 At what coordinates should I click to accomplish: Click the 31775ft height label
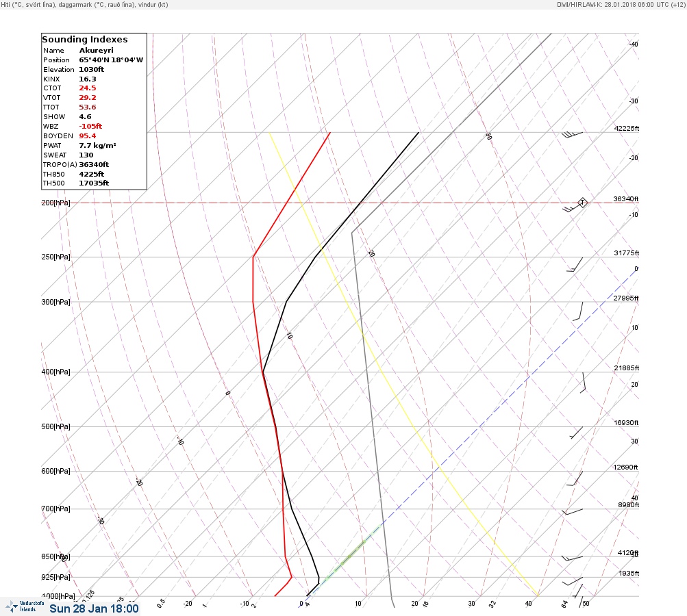click(x=627, y=253)
